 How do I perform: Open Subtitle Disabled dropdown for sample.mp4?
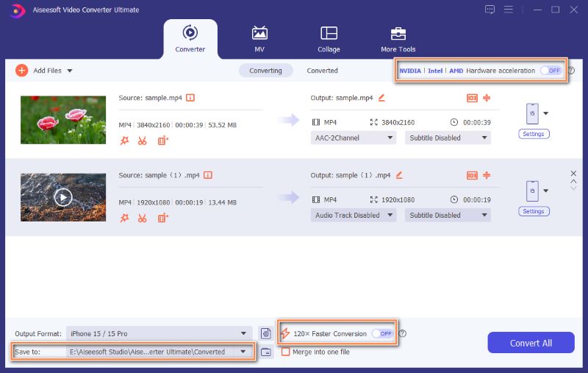pos(448,138)
